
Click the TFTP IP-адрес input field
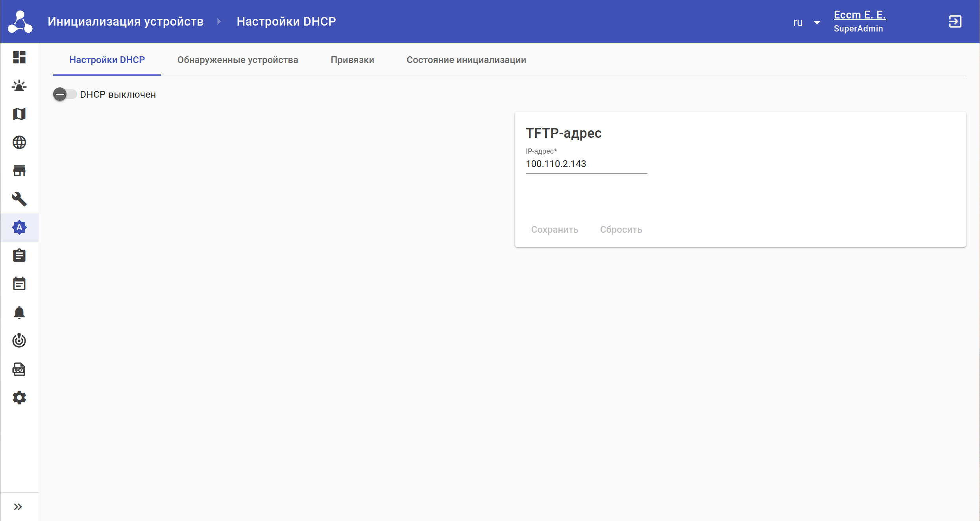(586, 164)
